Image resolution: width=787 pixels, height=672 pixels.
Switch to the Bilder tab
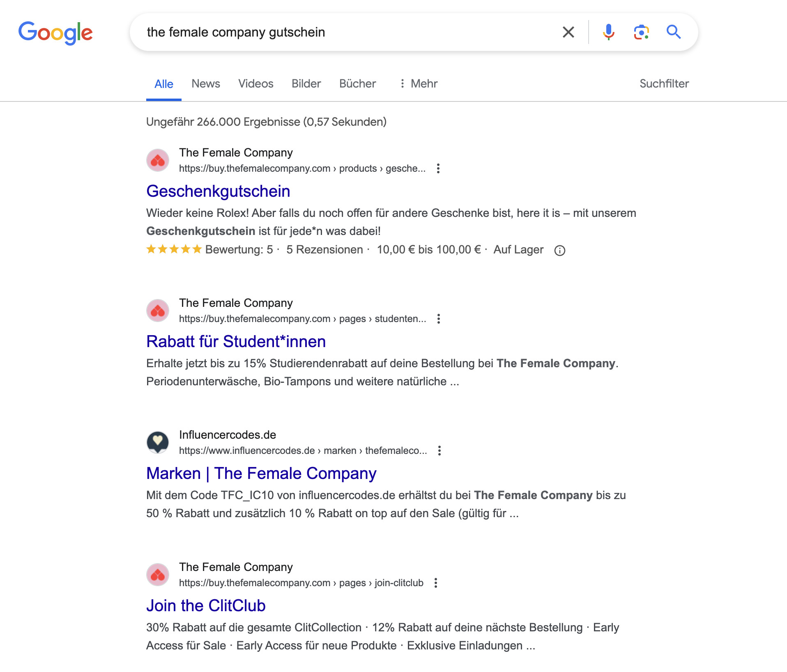[306, 83]
